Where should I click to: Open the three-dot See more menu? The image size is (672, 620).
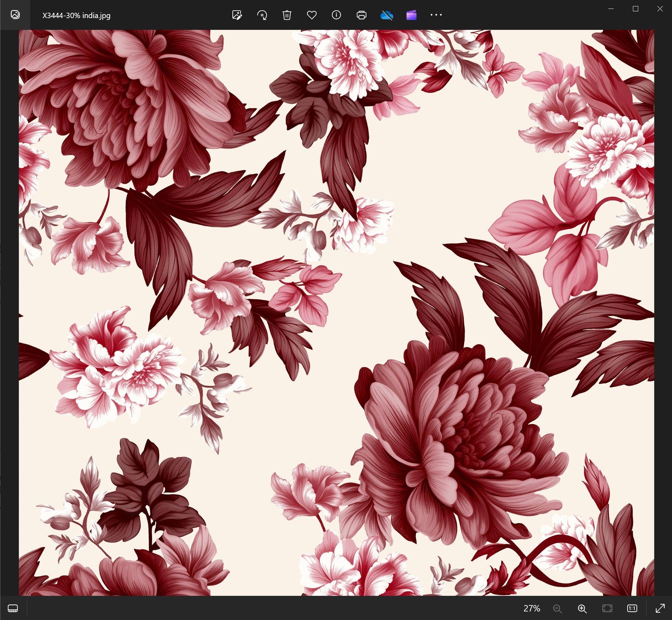[436, 15]
